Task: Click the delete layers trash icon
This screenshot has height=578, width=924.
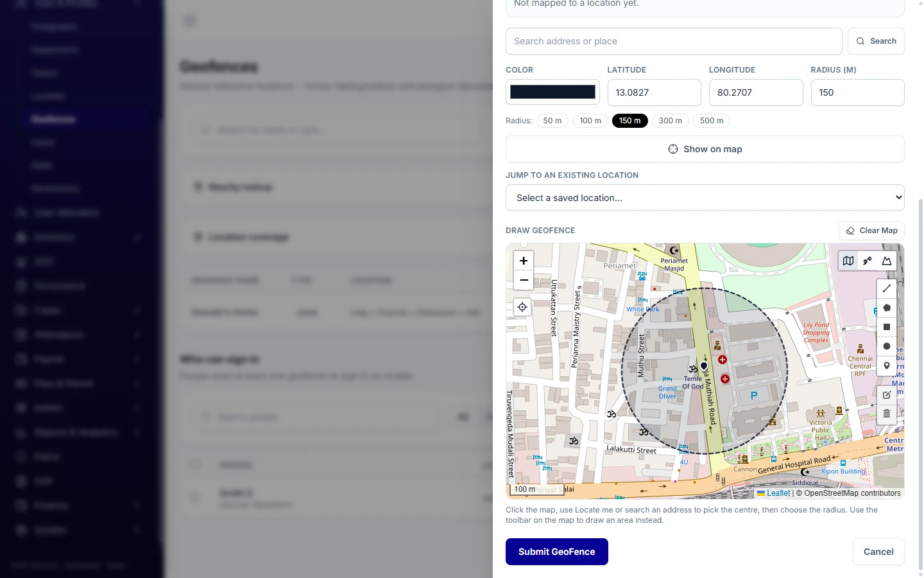Action: pos(887,414)
